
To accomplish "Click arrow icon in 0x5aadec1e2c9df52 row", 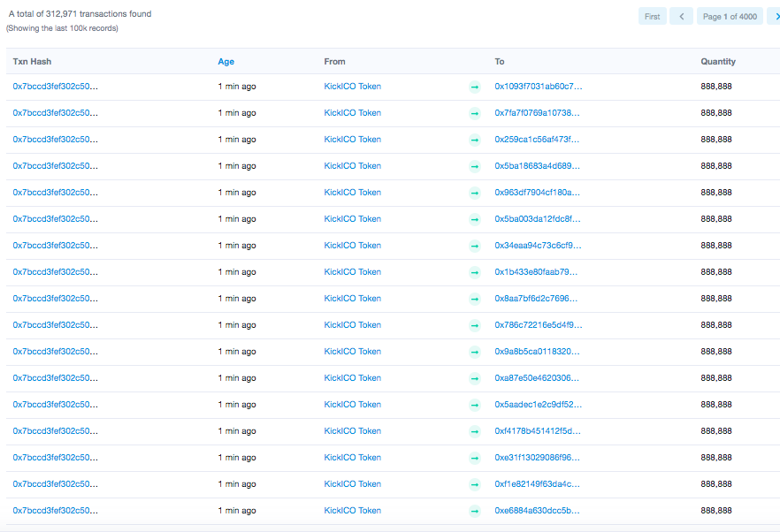I will [x=475, y=406].
